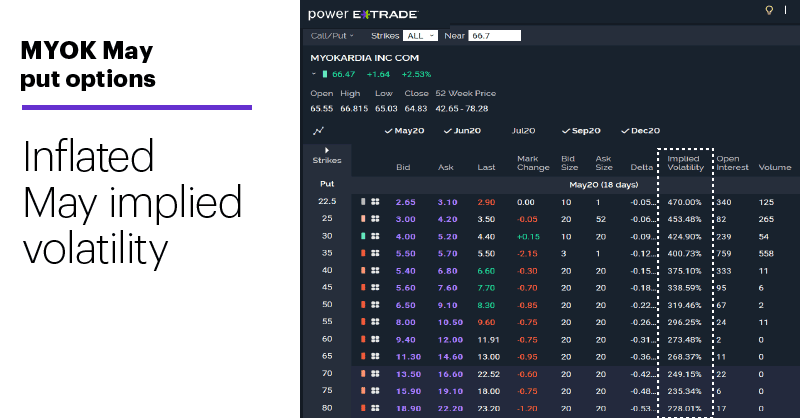Click the Delta column header
800x418 pixels.
coord(641,167)
